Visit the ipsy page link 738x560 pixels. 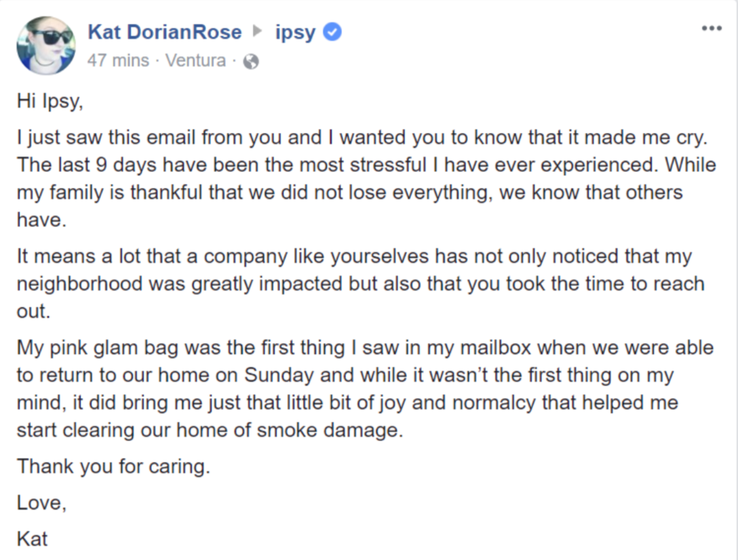click(x=295, y=33)
